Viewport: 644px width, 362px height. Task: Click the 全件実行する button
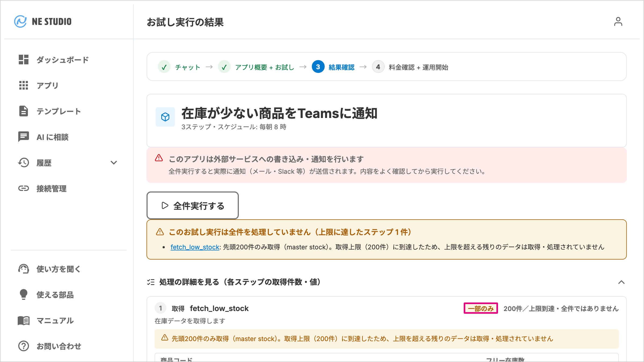(193, 205)
